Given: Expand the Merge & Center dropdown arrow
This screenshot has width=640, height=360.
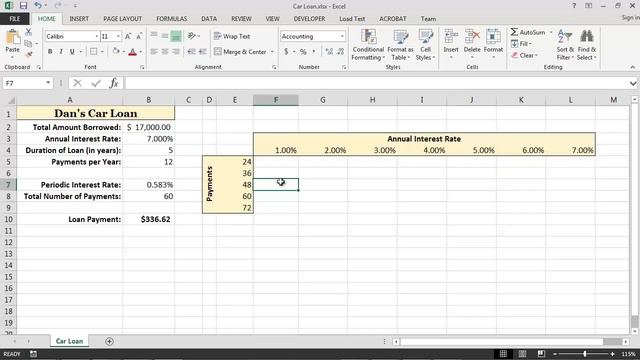Looking at the screenshot, I should (272, 51).
